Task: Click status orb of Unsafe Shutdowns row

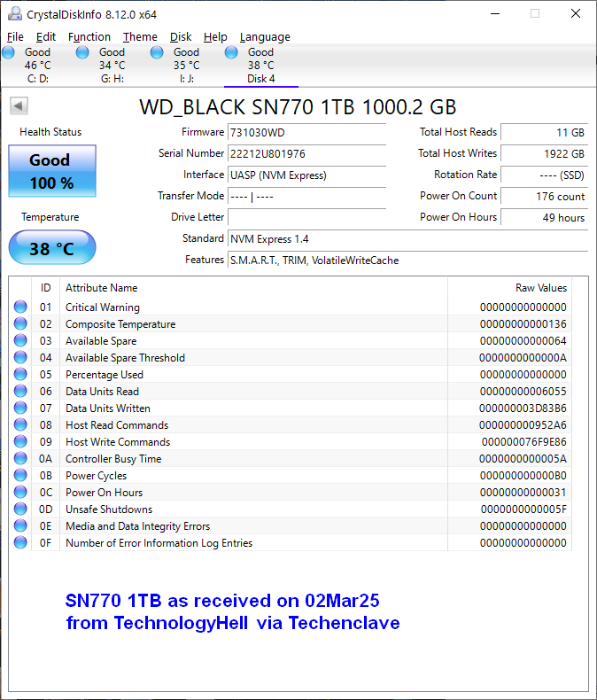Action: [x=20, y=509]
